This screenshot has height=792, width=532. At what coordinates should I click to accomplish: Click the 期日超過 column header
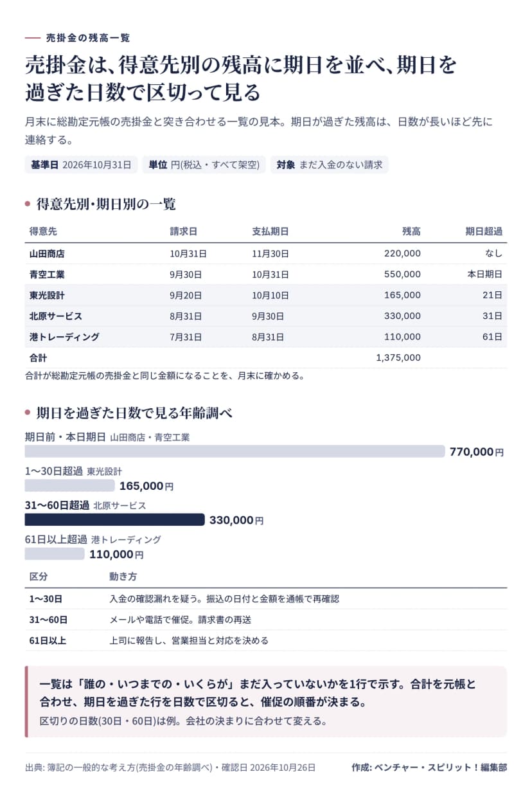click(484, 231)
